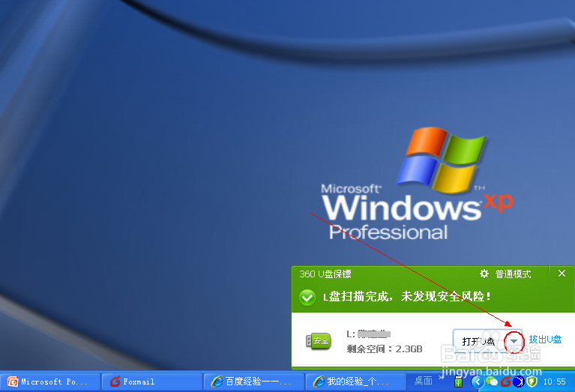Click the 拔出U盘 link
This screenshot has width=575, height=392.
tap(545, 340)
